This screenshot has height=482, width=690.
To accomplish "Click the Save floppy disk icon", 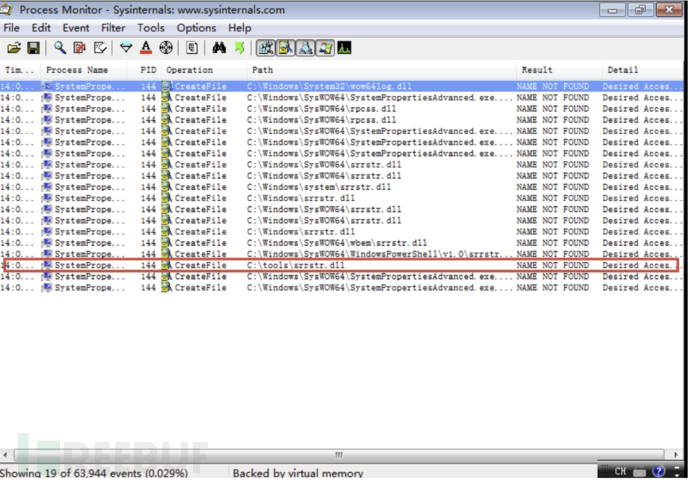I will pos(33,48).
